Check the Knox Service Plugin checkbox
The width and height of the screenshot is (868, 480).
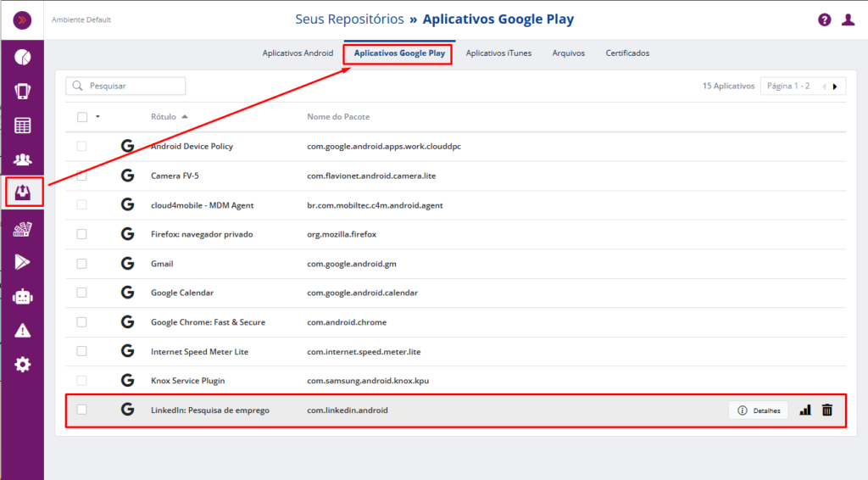click(x=82, y=380)
